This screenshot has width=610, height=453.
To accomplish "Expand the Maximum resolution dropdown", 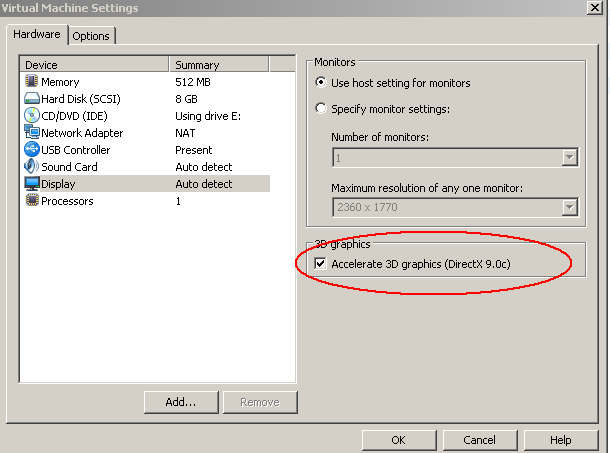I will coord(570,208).
